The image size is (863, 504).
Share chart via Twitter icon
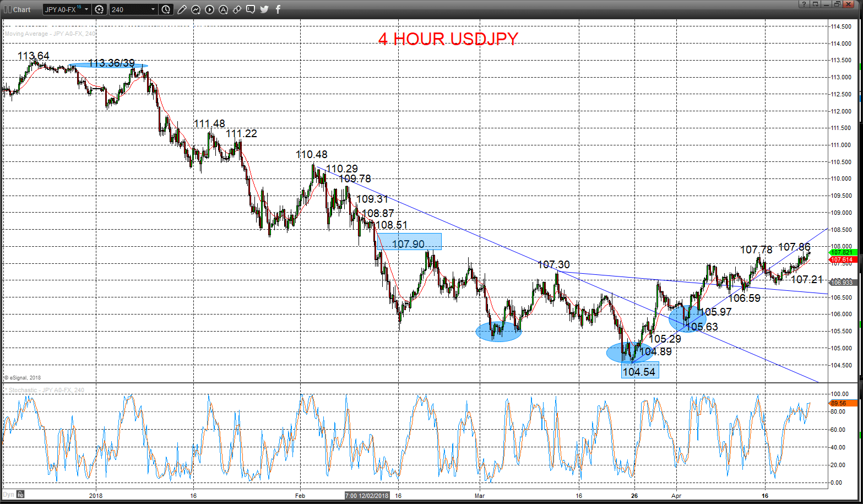click(x=264, y=9)
